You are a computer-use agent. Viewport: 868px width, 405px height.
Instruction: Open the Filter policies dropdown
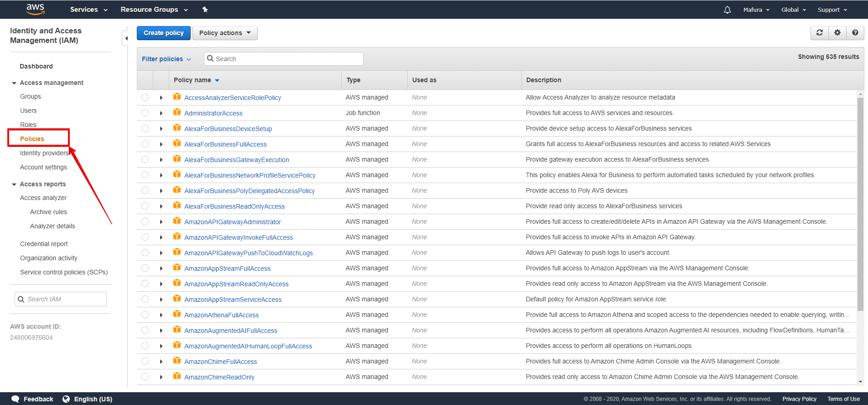click(x=166, y=59)
